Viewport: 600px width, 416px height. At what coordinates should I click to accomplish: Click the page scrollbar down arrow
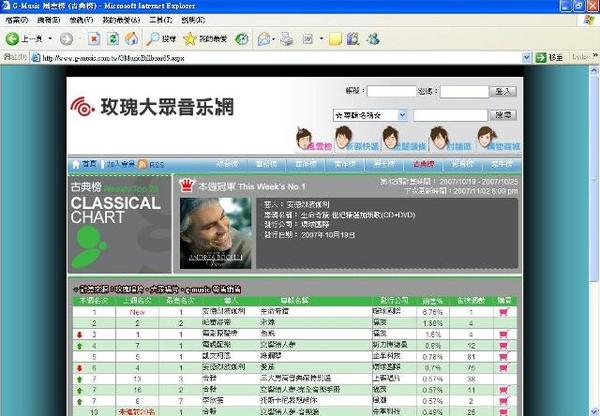pos(594,412)
